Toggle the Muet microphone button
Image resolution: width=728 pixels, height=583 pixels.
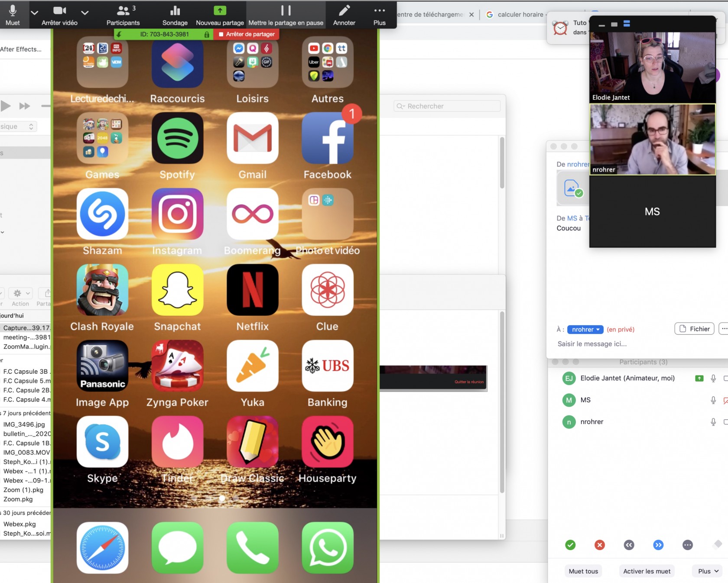(x=13, y=11)
